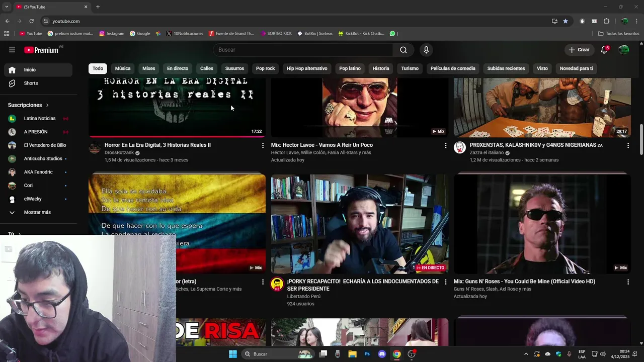
Task: Expand Mostrar más subscriptions
Action: [x=38, y=212]
